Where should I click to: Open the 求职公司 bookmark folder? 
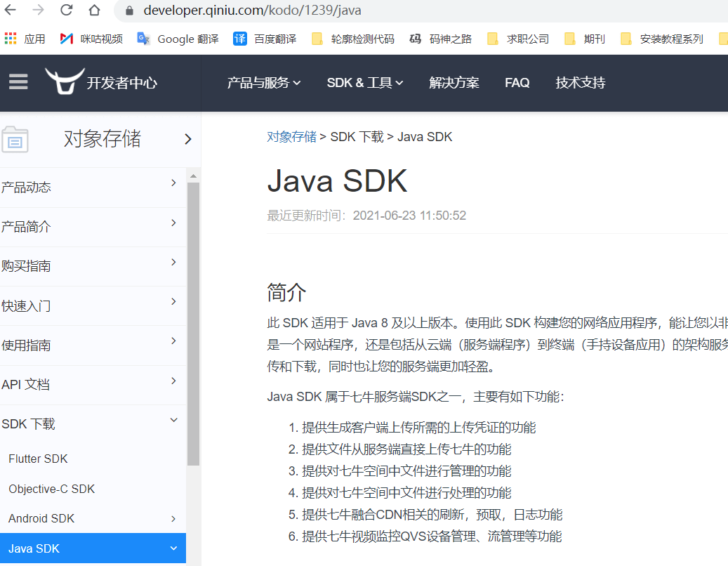(517, 39)
